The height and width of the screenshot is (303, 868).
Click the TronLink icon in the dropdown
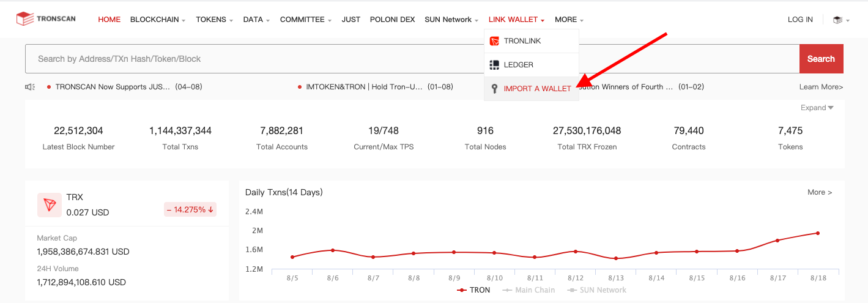(494, 41)
